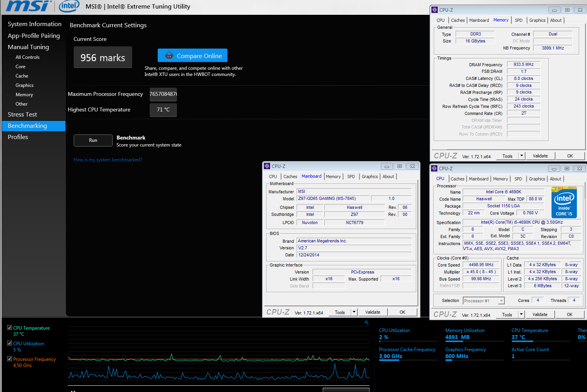Select Memory under Manual Tuning
Image resolution: width=587 pixels, height=392 pixels.
tap(24, 95)
